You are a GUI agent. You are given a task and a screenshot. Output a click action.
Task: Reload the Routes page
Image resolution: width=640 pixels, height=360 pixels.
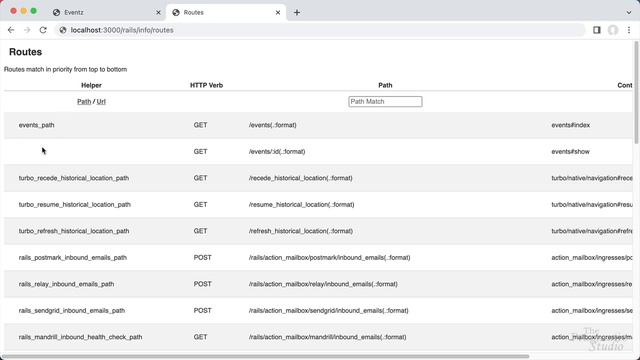[x=43, y=30]
